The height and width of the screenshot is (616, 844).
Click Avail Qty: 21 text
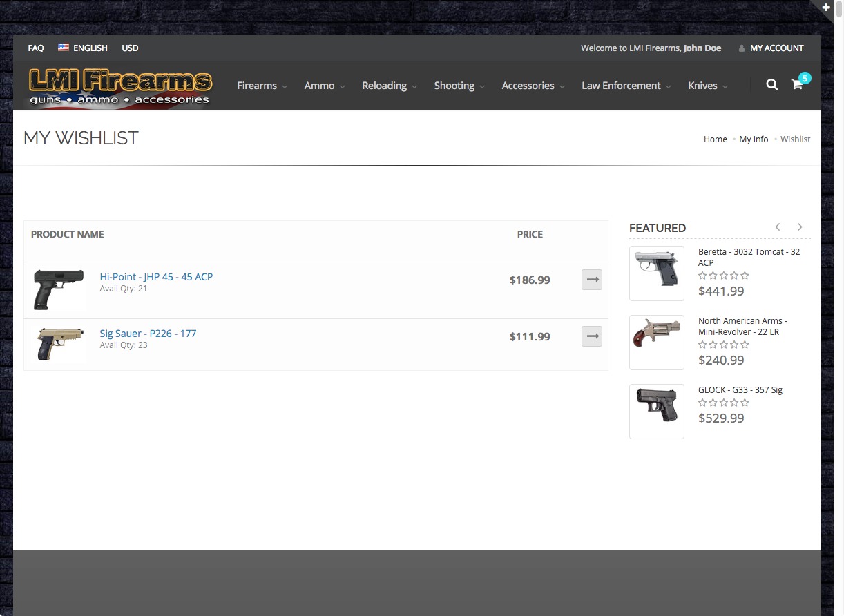coord(124,288)
